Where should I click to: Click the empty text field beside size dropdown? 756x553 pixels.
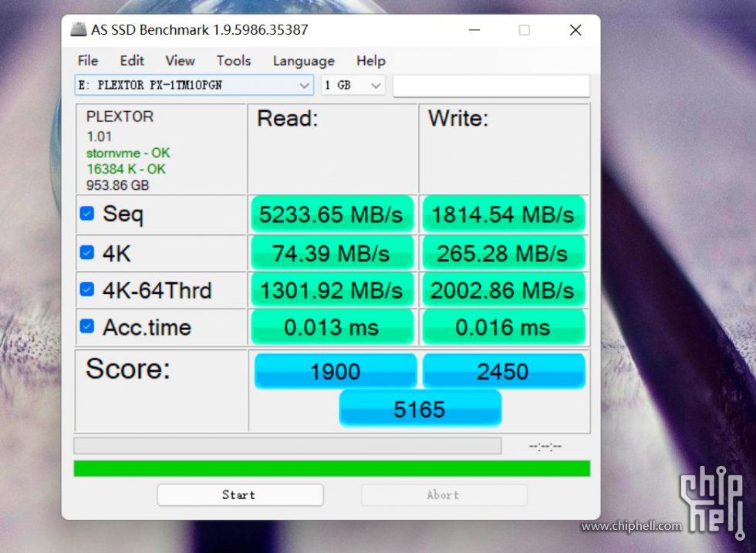pyautogui.click(x=491, y=86)
